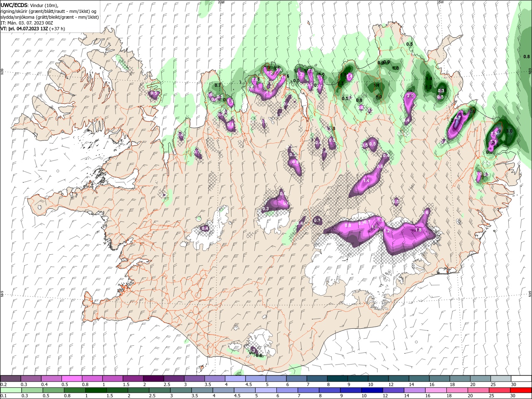Click the light purple 14 rain legend swatch
The height and width of the screenshot is (399, 532).
click(x=414, y=390)
